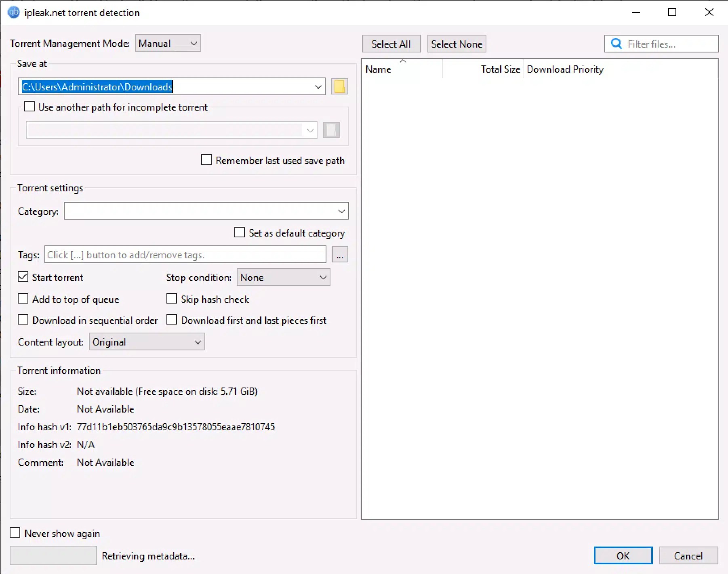The width and height of the screenshot is (728, 574).
Task: Enable Remember last used save path
Action: coord(206,159)
